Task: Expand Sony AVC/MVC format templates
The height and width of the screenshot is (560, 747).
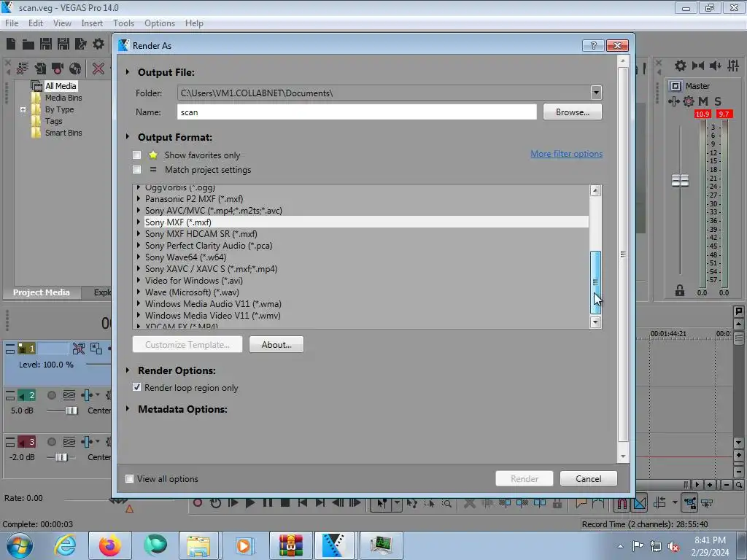Action: pos(139,210)
